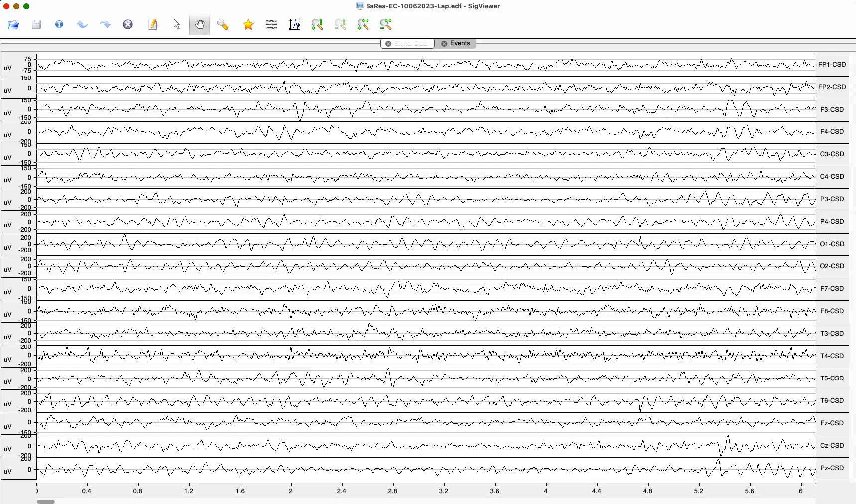Toggle close on the Events tab
856x504 pixels.
tap(444, 43)
